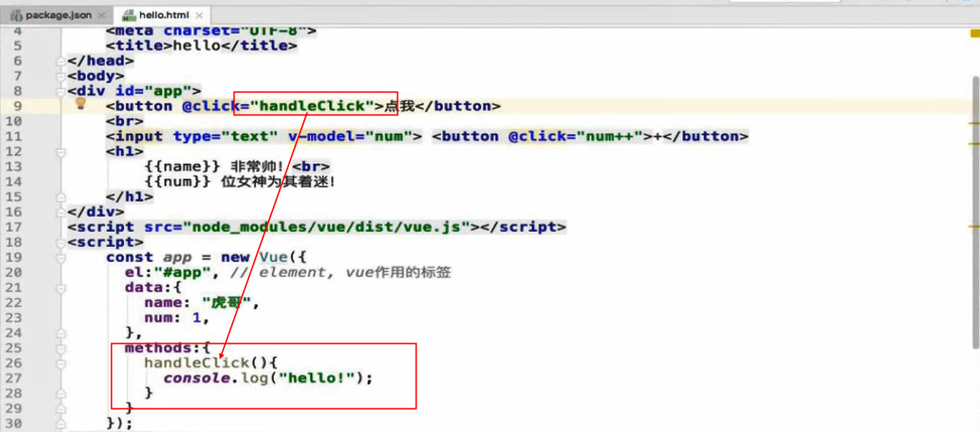Fold the <script> block on line 18
The width and height of the screenshot is (980, 432).
pos(61,242)
